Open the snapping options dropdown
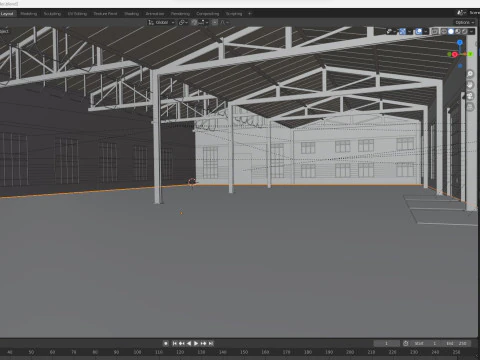The height and width of the screenshot is (360, 480). pos(203,22)
